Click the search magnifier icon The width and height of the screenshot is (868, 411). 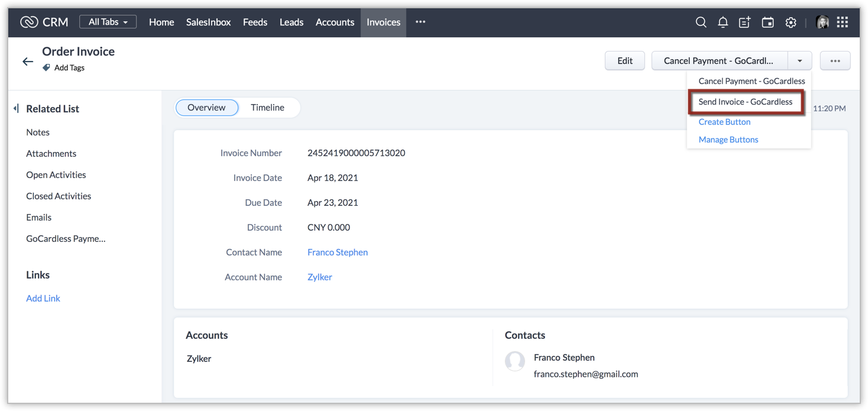[x=701, y=22]
